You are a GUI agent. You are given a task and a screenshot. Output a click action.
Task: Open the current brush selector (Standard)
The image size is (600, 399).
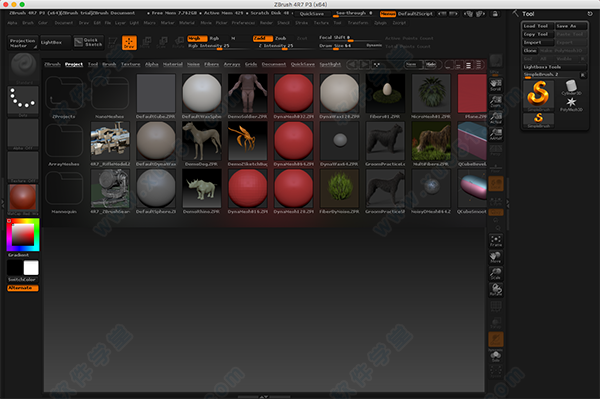23,68
